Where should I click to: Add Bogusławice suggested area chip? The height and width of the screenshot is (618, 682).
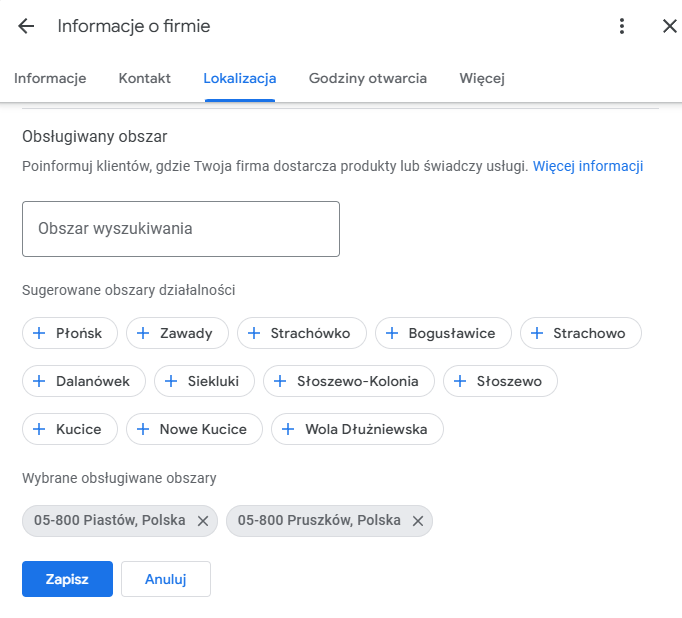[x=443, y=333]
